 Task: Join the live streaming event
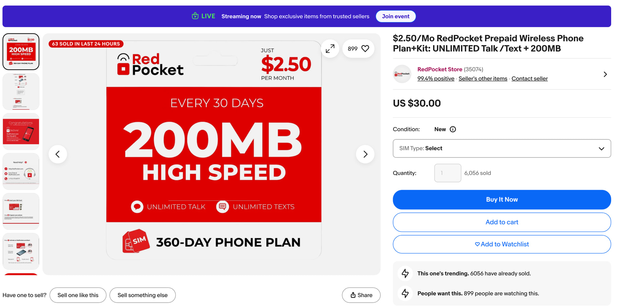(395, 16)
